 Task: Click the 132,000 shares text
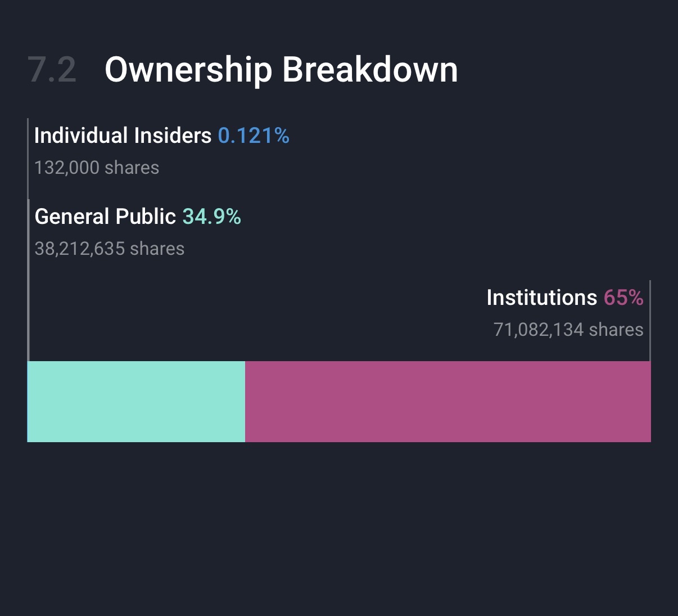click(97, 168)
